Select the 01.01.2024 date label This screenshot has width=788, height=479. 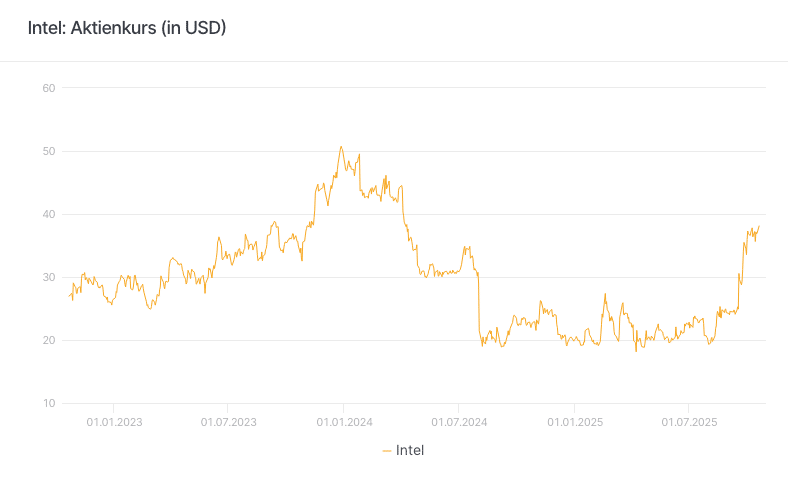click(x=344, y=422)
